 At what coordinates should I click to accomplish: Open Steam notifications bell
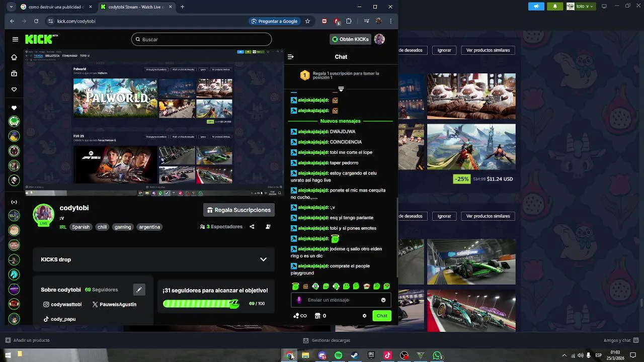tap(555, 6)
